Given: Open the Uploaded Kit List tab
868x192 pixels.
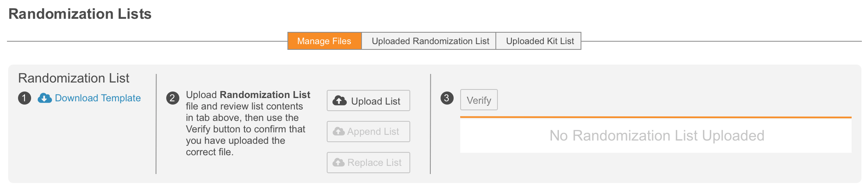Looking at the screenshot, I should [x=540, y=41].
